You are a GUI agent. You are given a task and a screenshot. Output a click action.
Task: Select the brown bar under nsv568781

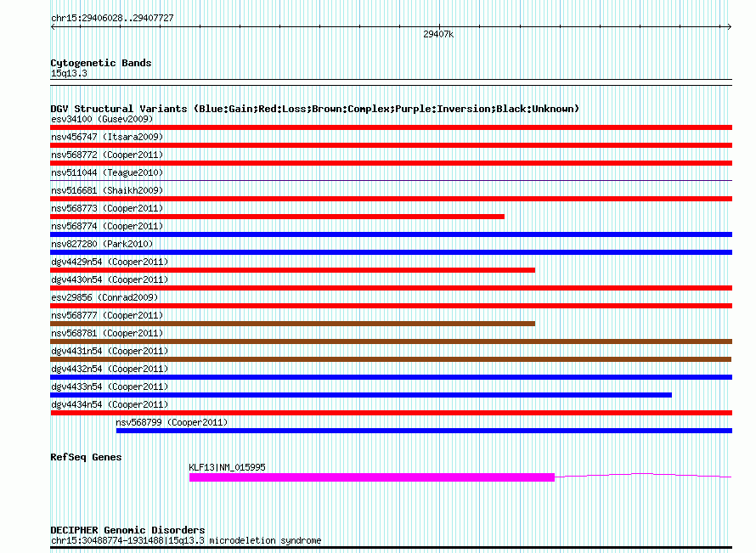(x=391, y=341)
